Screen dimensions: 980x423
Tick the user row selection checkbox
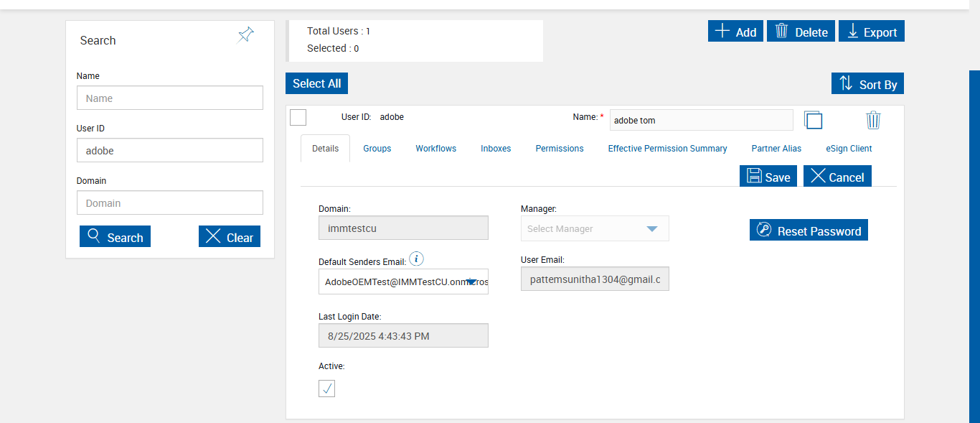coord(298,117)
